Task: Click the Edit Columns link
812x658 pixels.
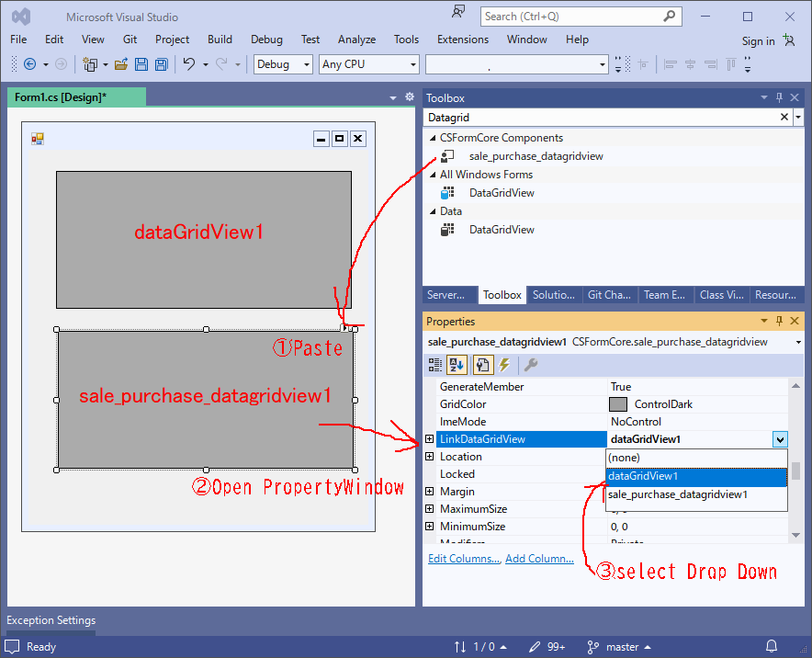Action: coord(463,558)
